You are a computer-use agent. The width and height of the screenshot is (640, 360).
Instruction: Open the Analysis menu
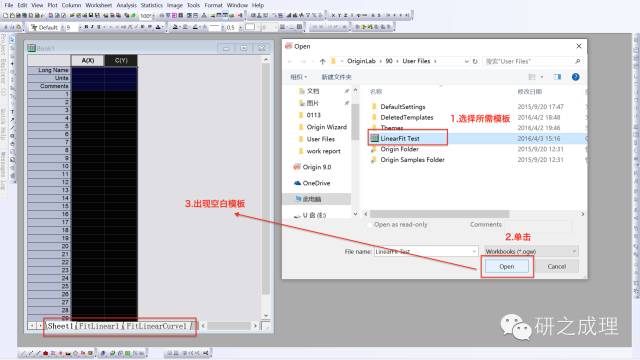(x=127, y=5)
